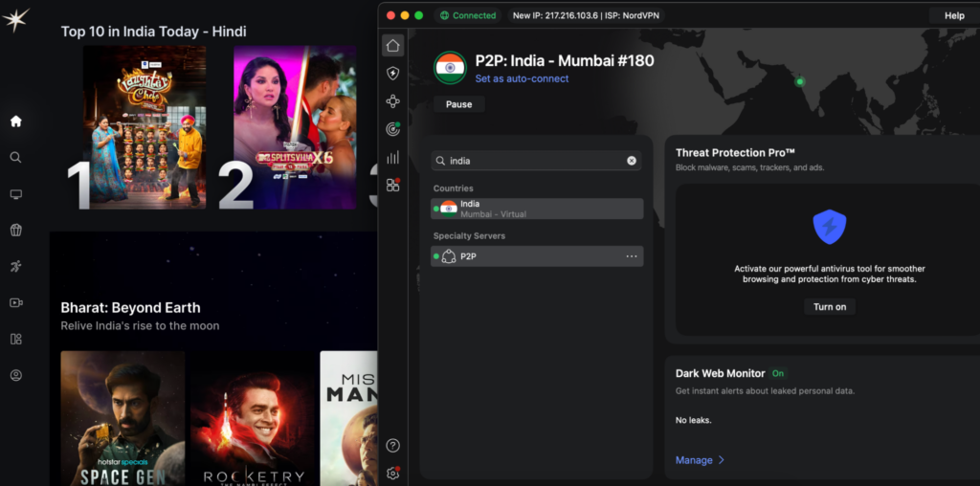Open the NordVPN settings gear icon
This screenshot has height=486, width=980.
pos(392,474)
